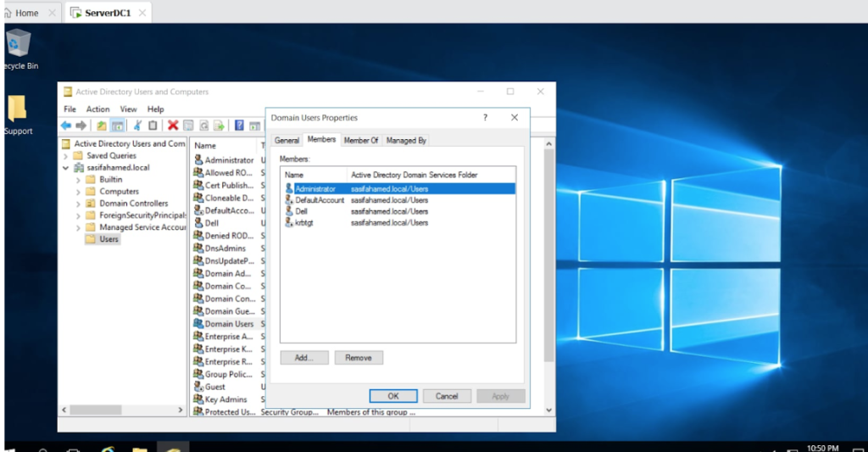
Task: Select the Computers folder in the tree
Action: (x=119, y=192)
